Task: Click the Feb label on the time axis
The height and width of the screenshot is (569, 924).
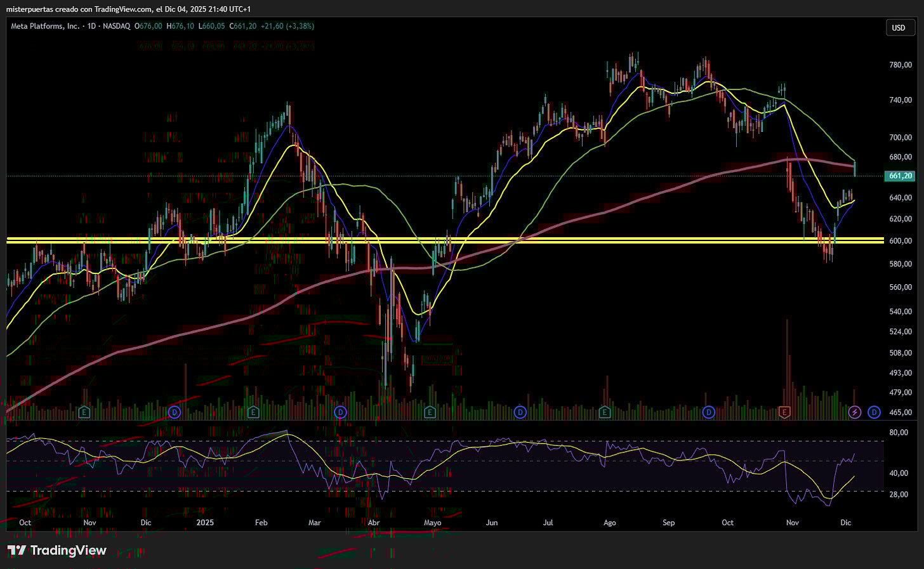Action: click(261, 523)
